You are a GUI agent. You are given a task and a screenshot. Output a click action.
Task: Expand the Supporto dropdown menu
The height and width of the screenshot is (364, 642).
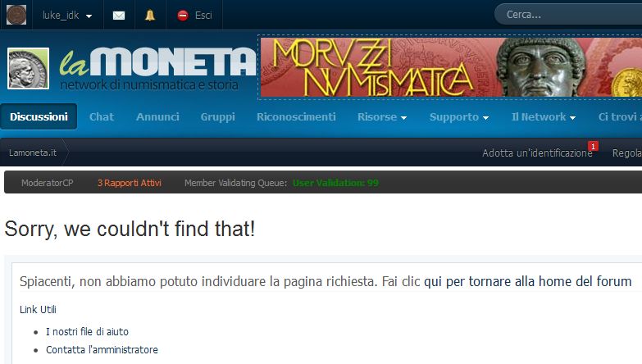458,117
